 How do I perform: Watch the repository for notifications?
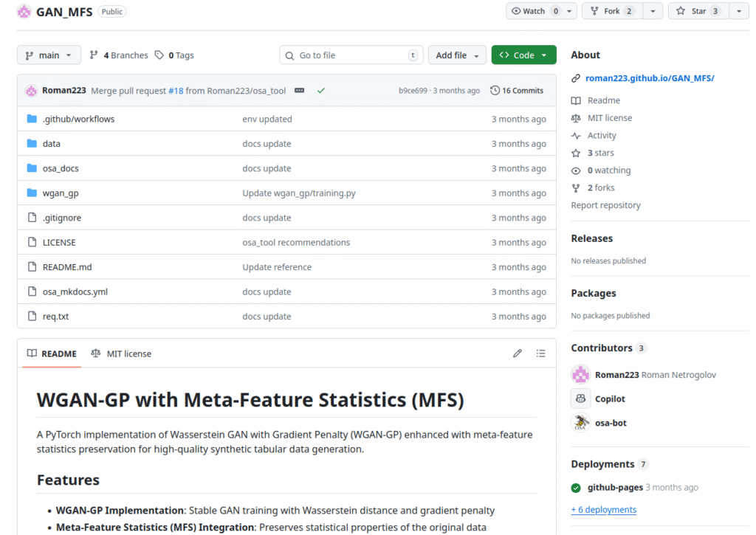tap(534, 11)
